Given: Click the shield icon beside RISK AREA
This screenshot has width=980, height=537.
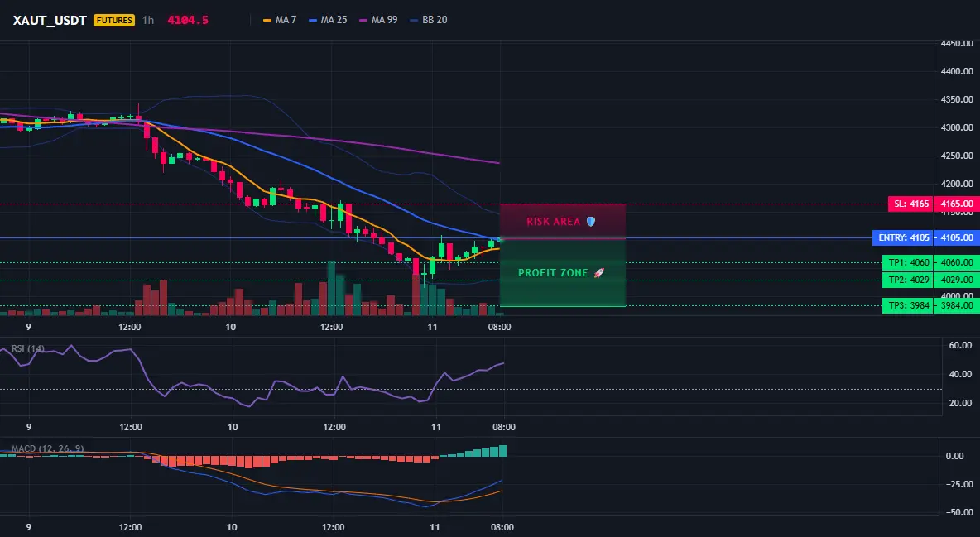Looking at the screenshot, I should point(591,221).
